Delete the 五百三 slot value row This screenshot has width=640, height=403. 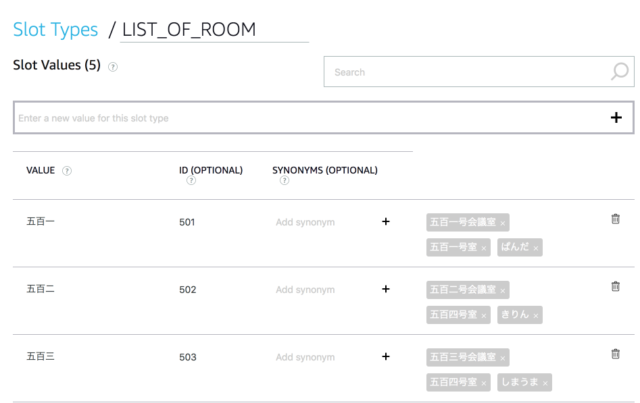(615, 354)
